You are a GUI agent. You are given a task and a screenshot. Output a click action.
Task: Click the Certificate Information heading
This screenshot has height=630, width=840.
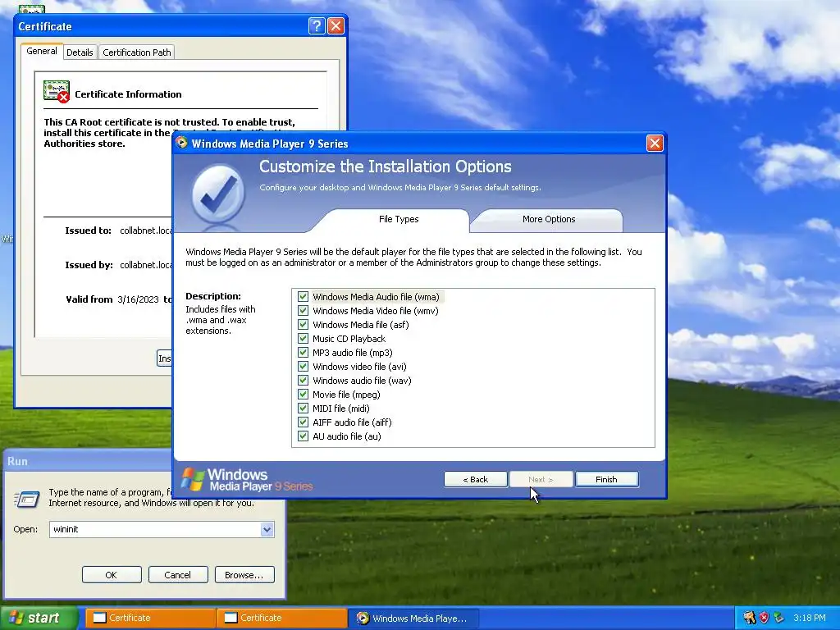click(x=128, y=94)
